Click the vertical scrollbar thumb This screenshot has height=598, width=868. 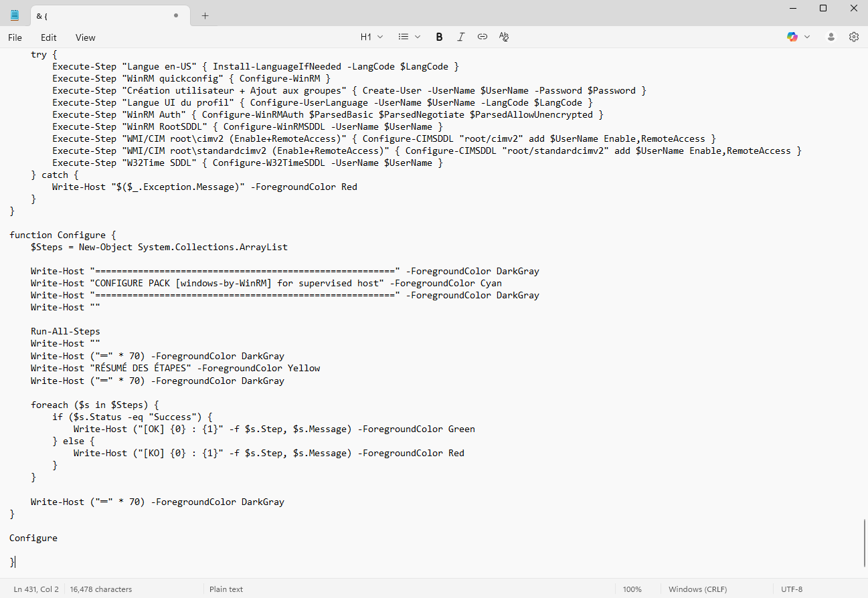tap(864, 543)
